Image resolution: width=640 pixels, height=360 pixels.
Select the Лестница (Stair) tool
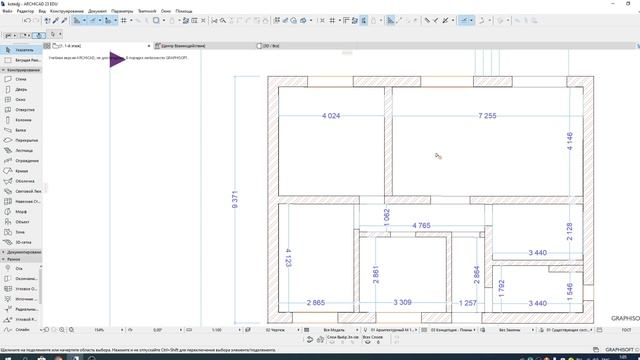[x=21, y=151]
